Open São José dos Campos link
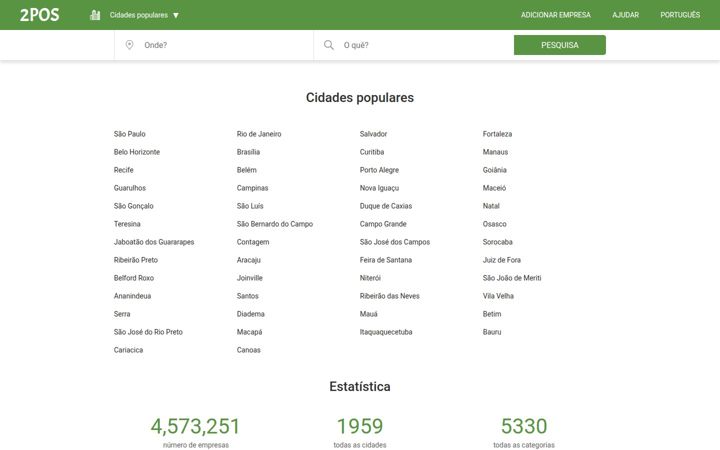Image resolution: width=720 pixels, height=450 pixels. point(395,242)
